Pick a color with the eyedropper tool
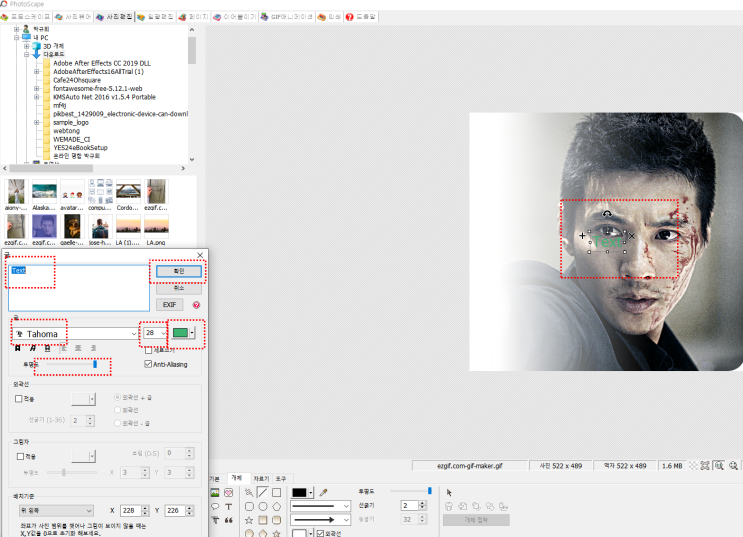This screenshot has width=743, height=537. (324, 493)
